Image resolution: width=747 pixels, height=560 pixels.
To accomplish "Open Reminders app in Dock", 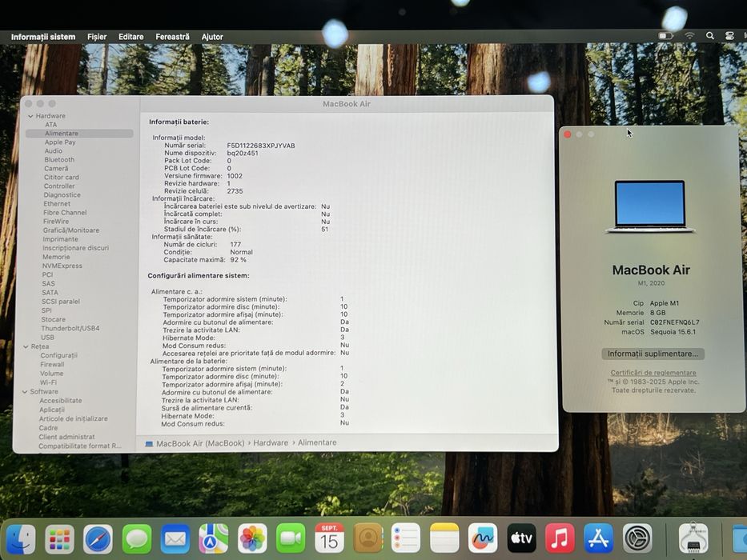I will 406,538.
